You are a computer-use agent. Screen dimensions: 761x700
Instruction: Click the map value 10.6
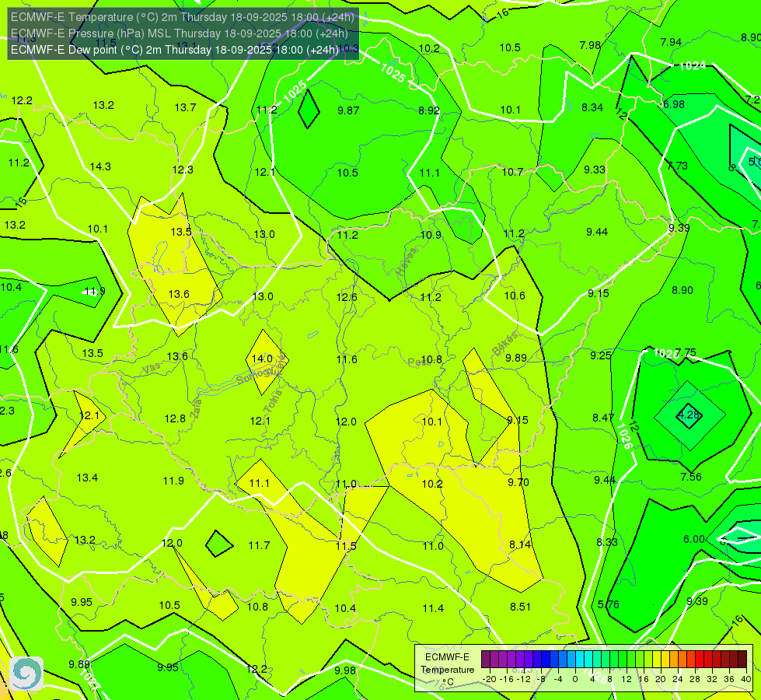[515, 296]
